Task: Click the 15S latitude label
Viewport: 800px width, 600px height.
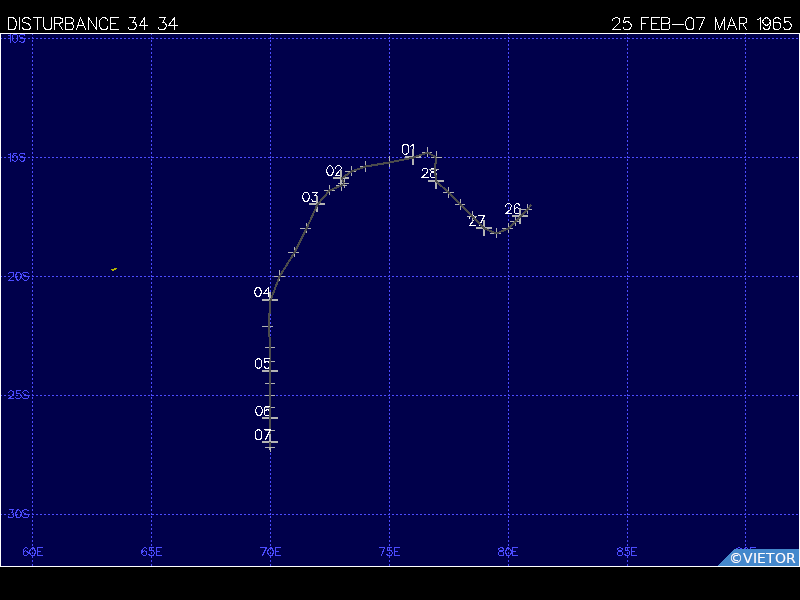Action: pos(16,157)
